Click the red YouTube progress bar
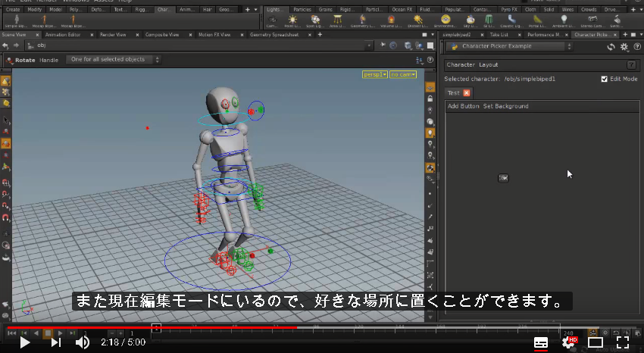This screenshot has height=353, width=644. 152,327
